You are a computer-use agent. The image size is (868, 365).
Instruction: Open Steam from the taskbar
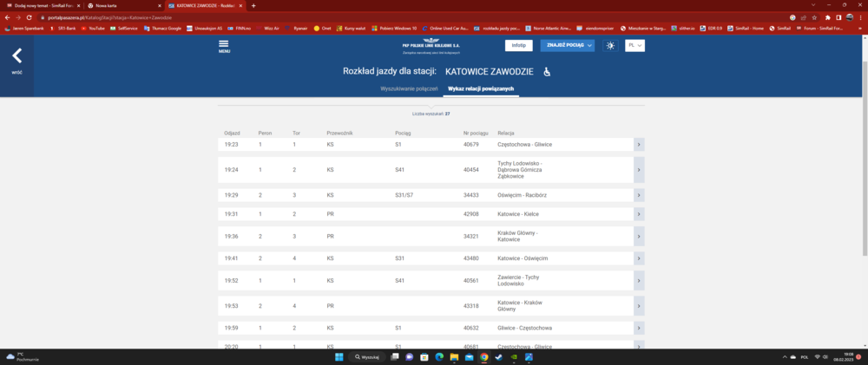pos(499,356)
